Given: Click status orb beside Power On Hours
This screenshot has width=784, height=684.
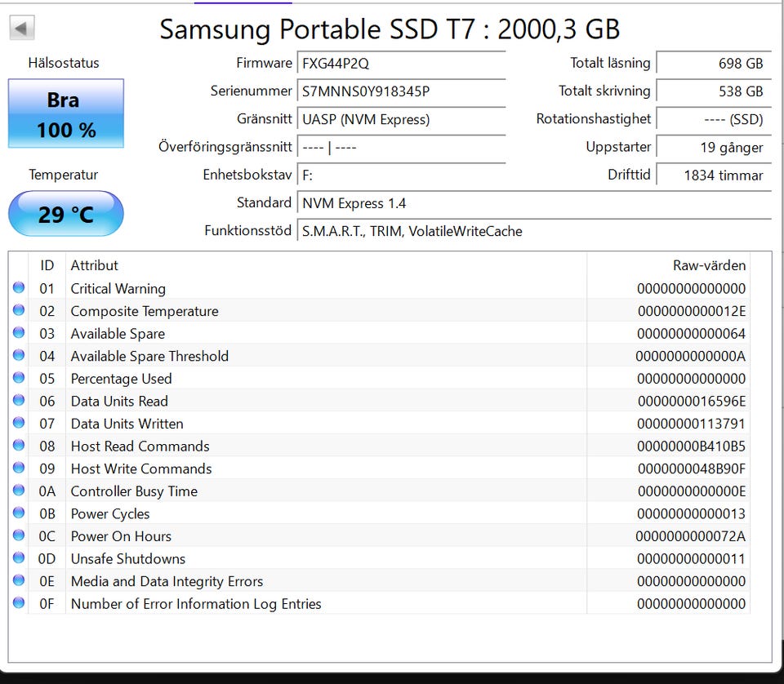Looking at the screenshot, I should coord(19,536).
